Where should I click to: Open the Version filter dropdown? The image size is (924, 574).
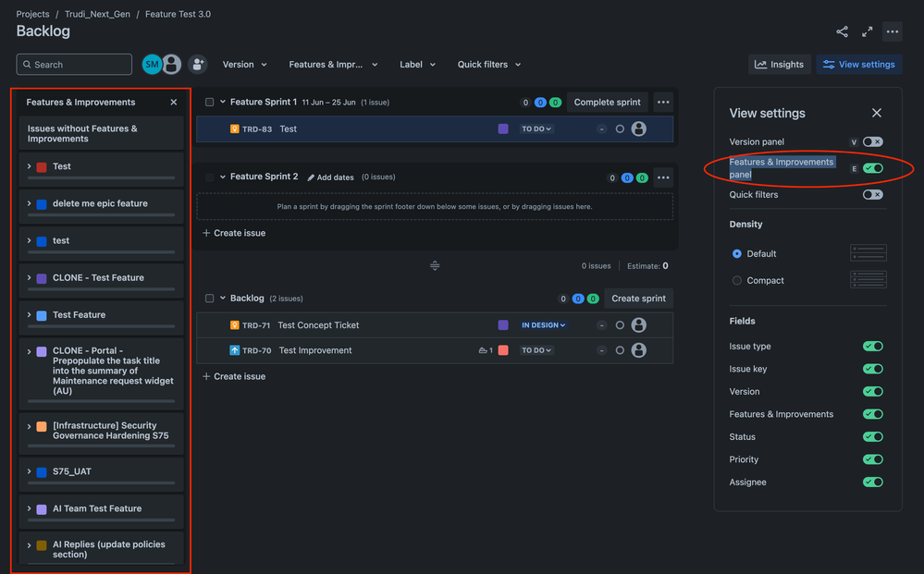pos(244,64)
